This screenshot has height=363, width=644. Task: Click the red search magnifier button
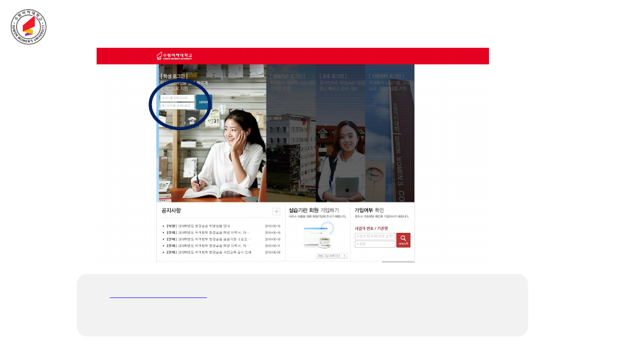403,240
